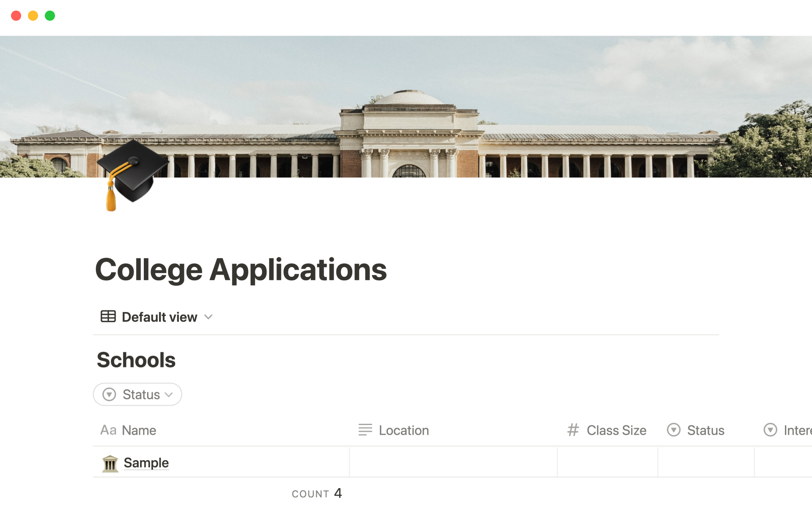Click the COUNT 4 calculation
The width and height of the screenshot is (812, 508).
point(317,494)
